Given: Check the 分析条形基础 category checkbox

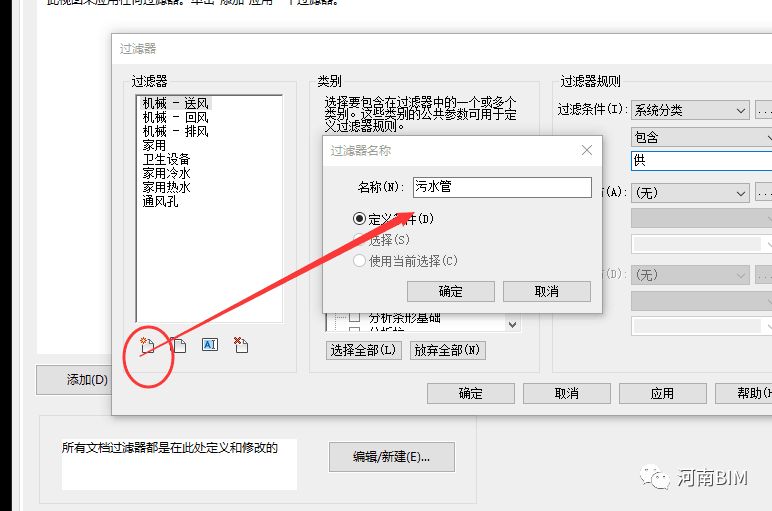Looking at the screenshot, I should pyautogui.click(x=354, y=317).
